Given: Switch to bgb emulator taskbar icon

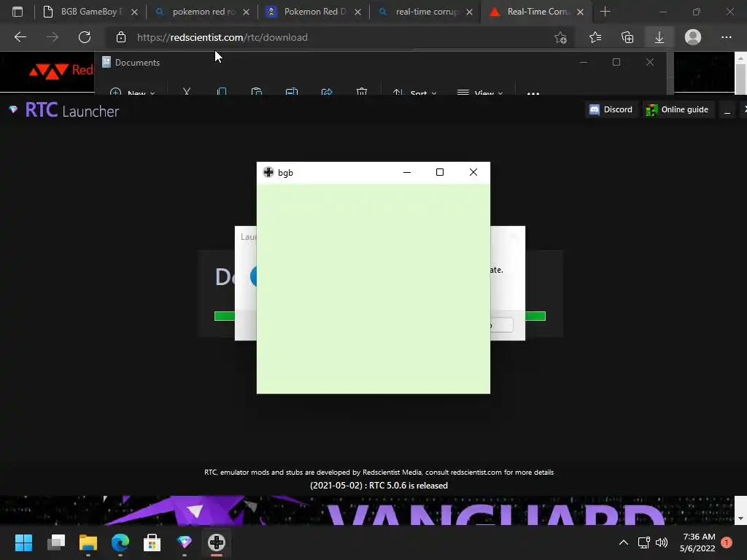Looking at the screenshot, I should click(x=216, y=542).
